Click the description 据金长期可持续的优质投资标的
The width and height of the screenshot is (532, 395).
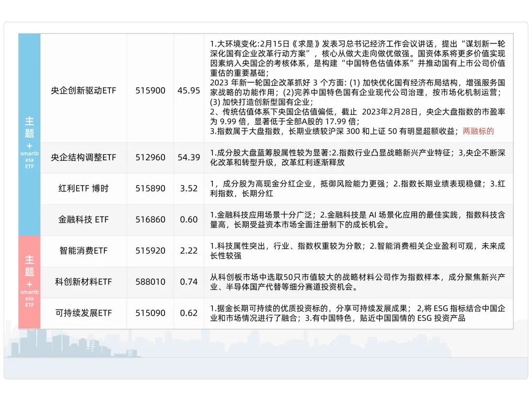click(x=358, y=313)
